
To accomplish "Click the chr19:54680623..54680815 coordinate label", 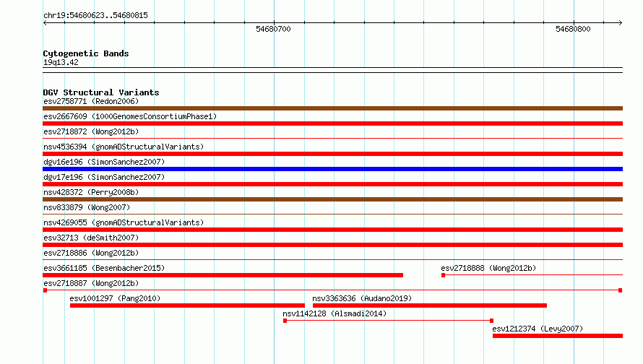I will point(95,15).
